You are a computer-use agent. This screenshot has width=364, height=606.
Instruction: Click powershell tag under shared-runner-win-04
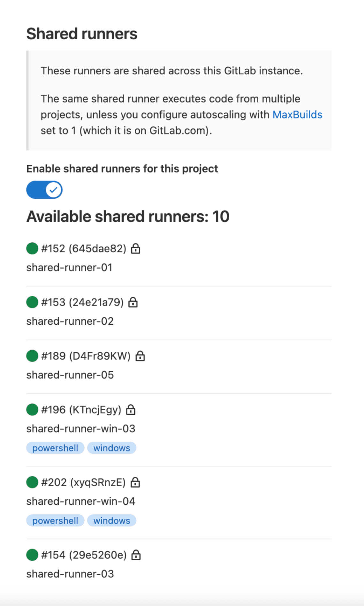[55, 521]
